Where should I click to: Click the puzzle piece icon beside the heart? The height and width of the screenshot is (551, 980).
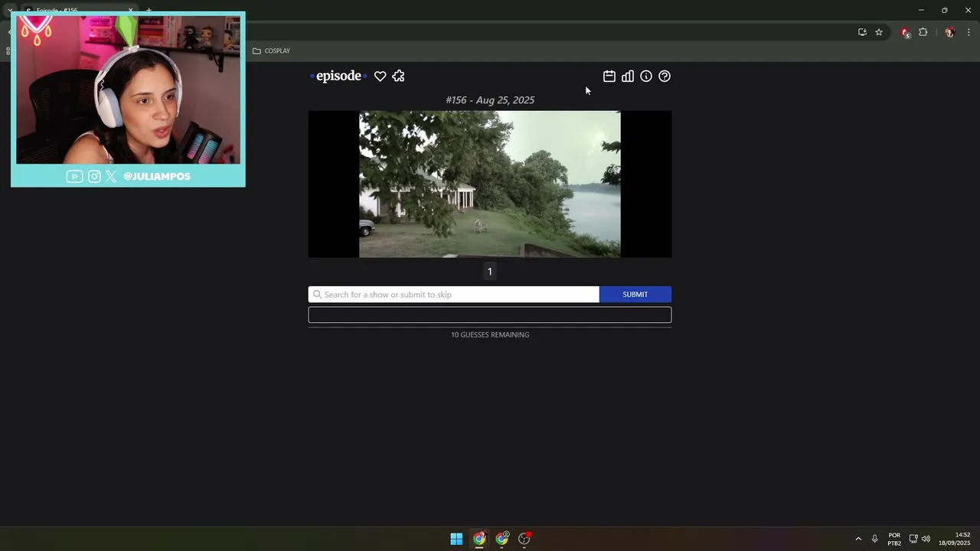click(398, 76)
